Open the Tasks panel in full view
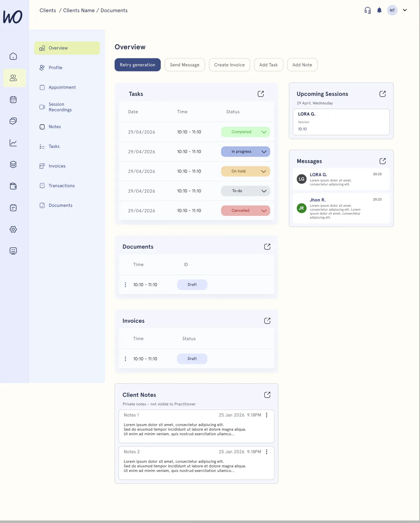Image resolution: width=420 pixels, height=523 pixels. (261, 94)
